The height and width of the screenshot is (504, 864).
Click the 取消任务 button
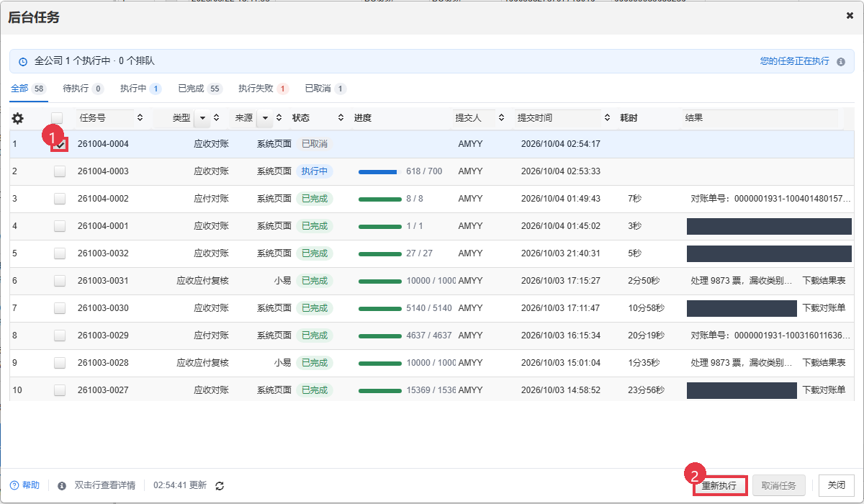(x=778, y=486)
